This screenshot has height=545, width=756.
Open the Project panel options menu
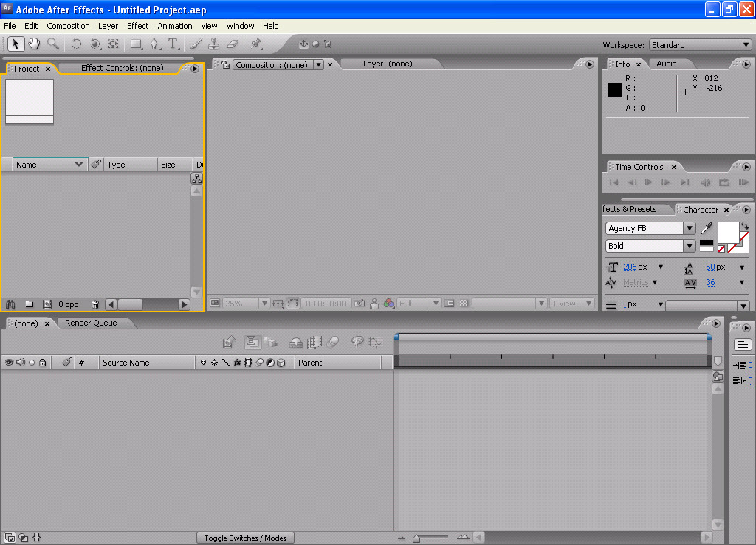click(195, 69)
